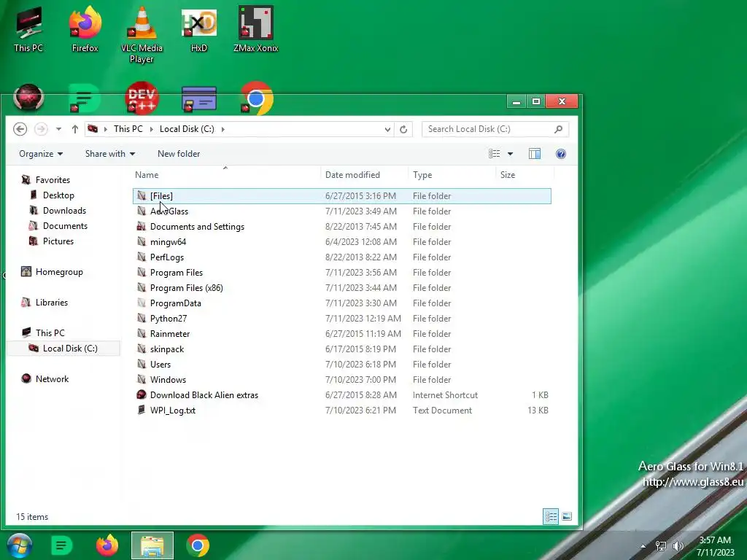
Task: Select the Rainmeter folder
Action: coord(341,334)
